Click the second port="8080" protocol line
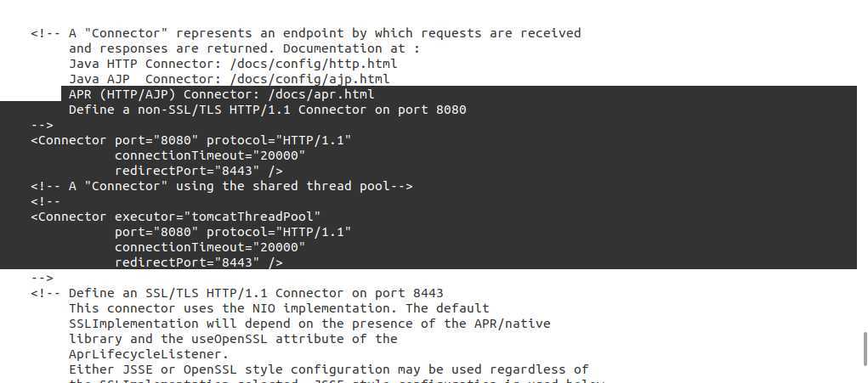Image resolution: width=868 pixels, height=383 pixels. 233,232
